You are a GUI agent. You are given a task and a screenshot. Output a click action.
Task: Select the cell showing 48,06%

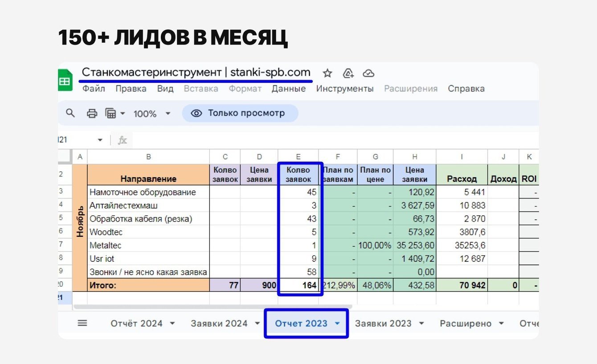click(375, 285)
